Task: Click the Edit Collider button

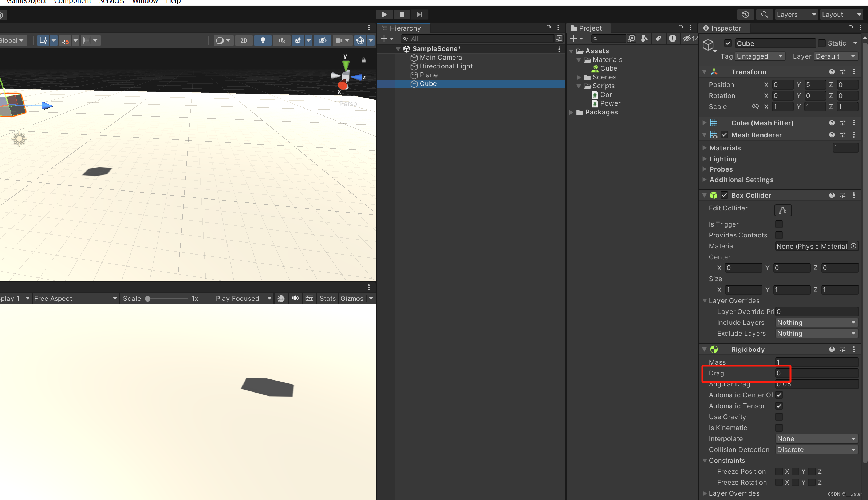Action: point(782,210)
